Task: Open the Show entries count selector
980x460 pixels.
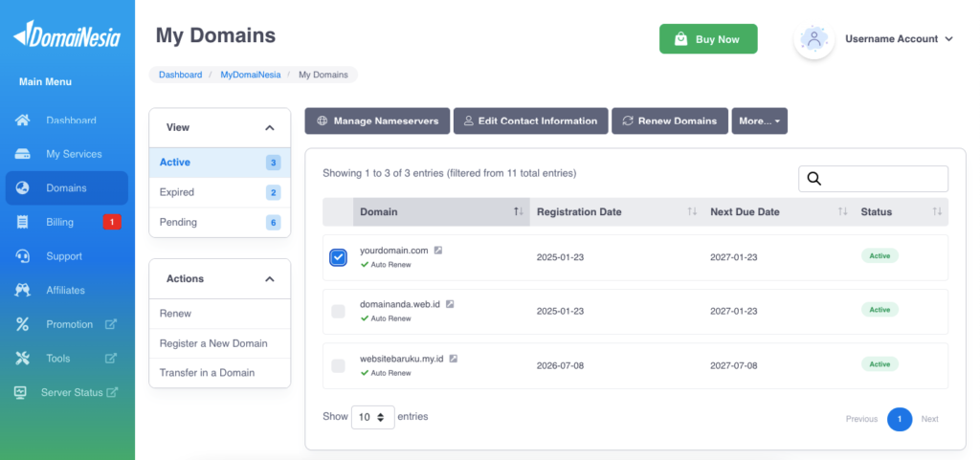Action: (x=372, y=418)
